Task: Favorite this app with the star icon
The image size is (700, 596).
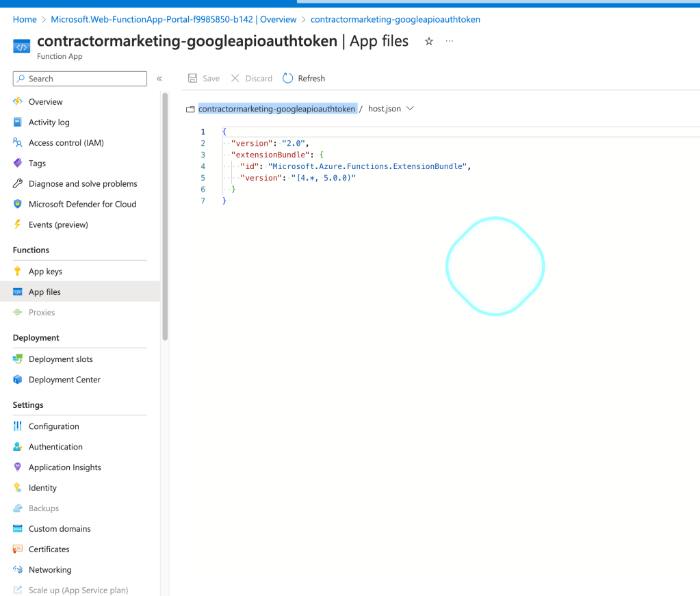Action: pyautogui.click(x=428, y=42)
